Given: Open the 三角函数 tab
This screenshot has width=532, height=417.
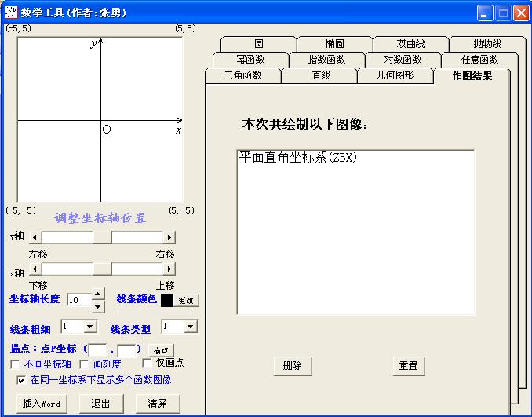Looking at the screenshot, I should pos(243,75).
